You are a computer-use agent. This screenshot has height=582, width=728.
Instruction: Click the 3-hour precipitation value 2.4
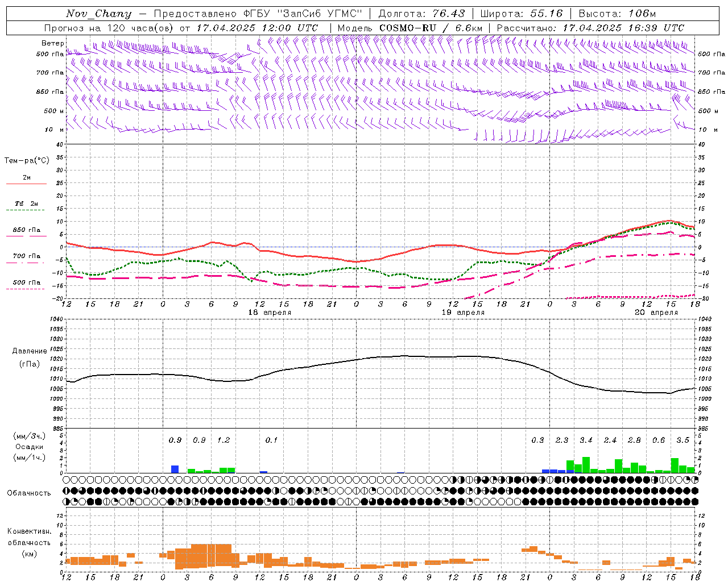[610, 440]
